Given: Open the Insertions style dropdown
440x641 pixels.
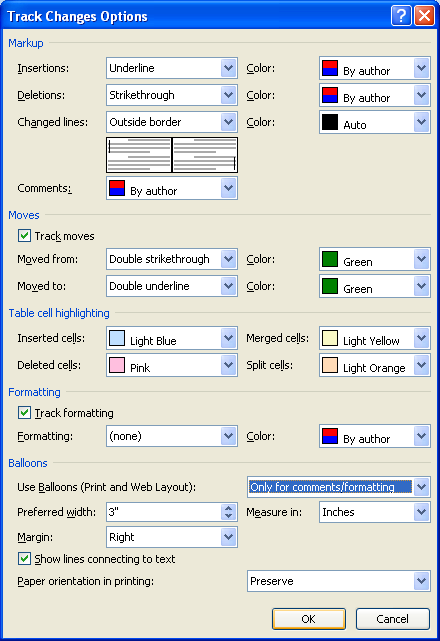Looking at the screenshot, I should (172, 68).
